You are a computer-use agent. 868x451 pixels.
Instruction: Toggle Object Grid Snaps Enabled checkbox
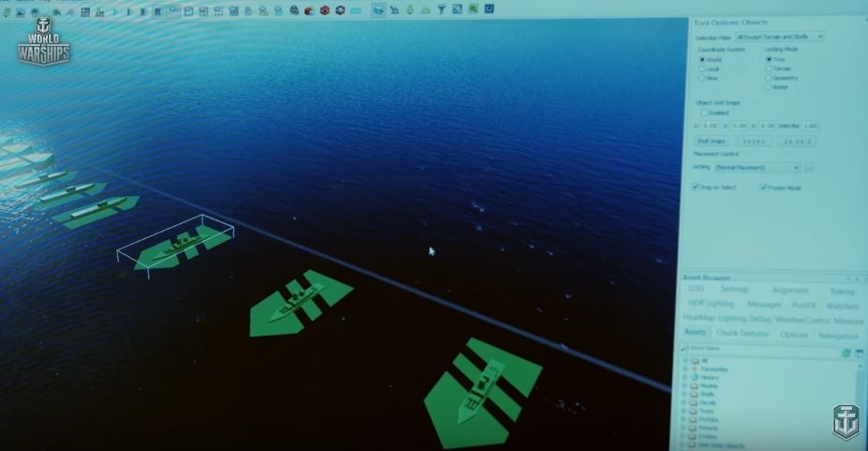(x=705, y=113)
